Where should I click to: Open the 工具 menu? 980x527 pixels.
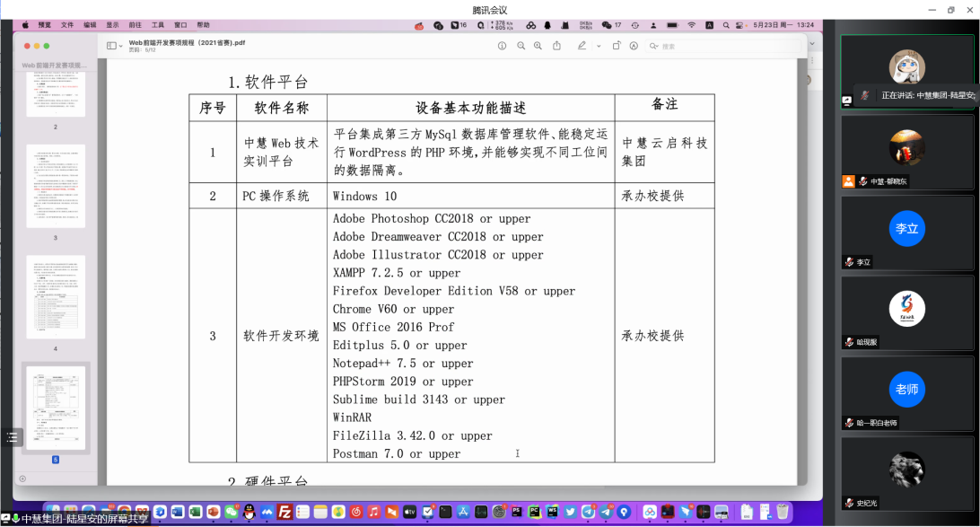pos(158,25)
